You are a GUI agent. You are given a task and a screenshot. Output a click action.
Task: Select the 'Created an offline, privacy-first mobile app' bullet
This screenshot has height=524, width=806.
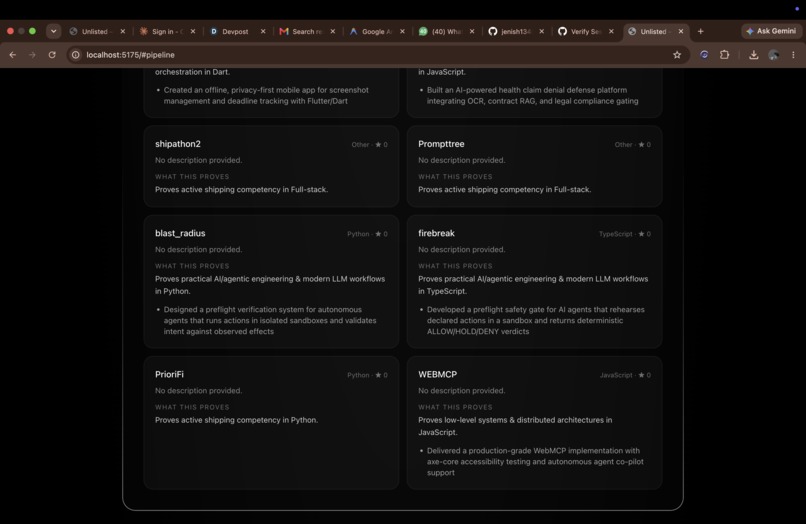(x=266, y=95)
